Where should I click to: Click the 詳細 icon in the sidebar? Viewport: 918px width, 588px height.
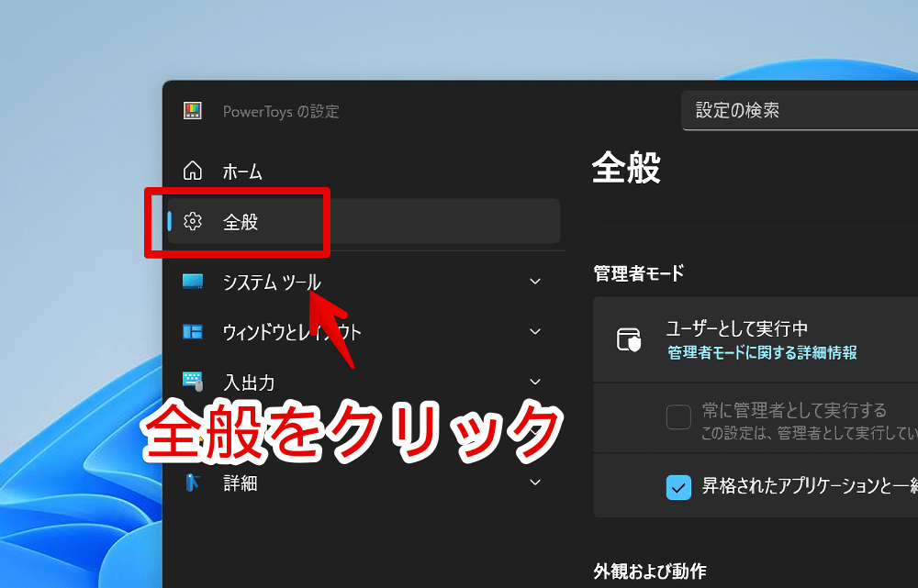[x=193, y=483]
